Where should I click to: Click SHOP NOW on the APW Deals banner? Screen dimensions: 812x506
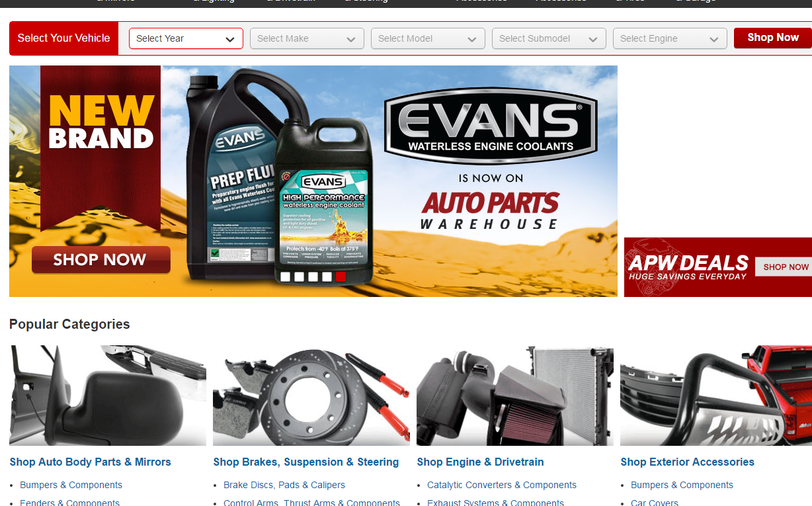click(785, 267)
